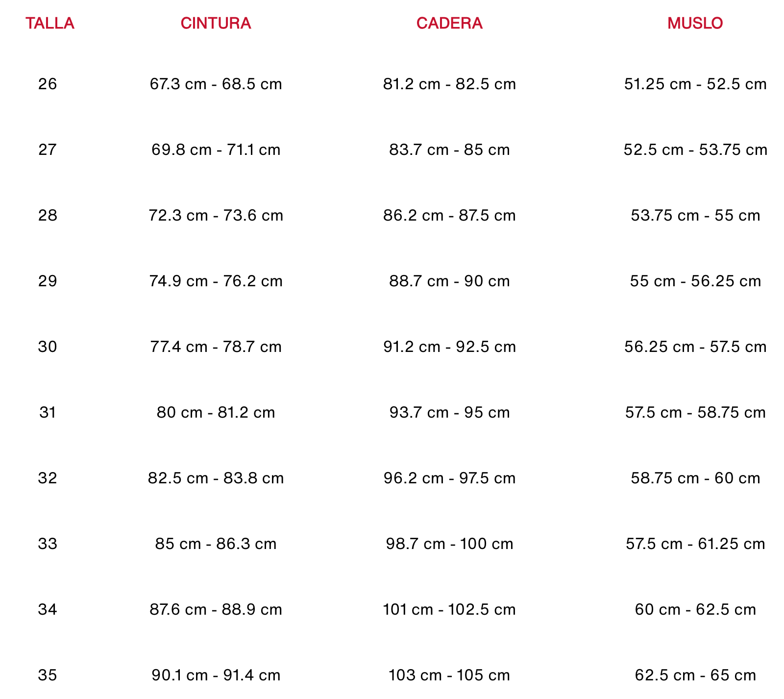The width and height of the screenshot is (784, 699).
Task: Click the CADERA column header
Action: [x=449, y=23]
